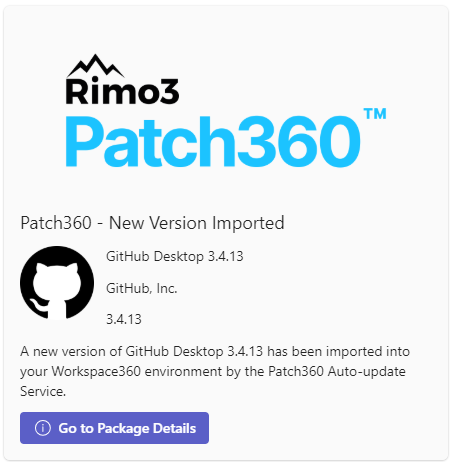This screenshot has width=452, height=464.
Task: Click the GitHub Octocat logo icon
Action: pyautogui.click(x=57, y=283)
